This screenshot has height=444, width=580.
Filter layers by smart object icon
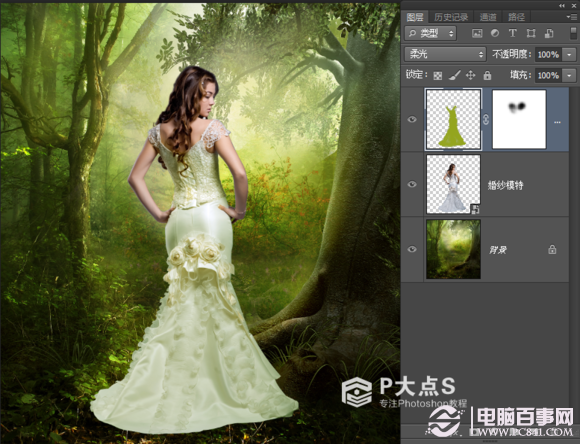tap(549, 33)
